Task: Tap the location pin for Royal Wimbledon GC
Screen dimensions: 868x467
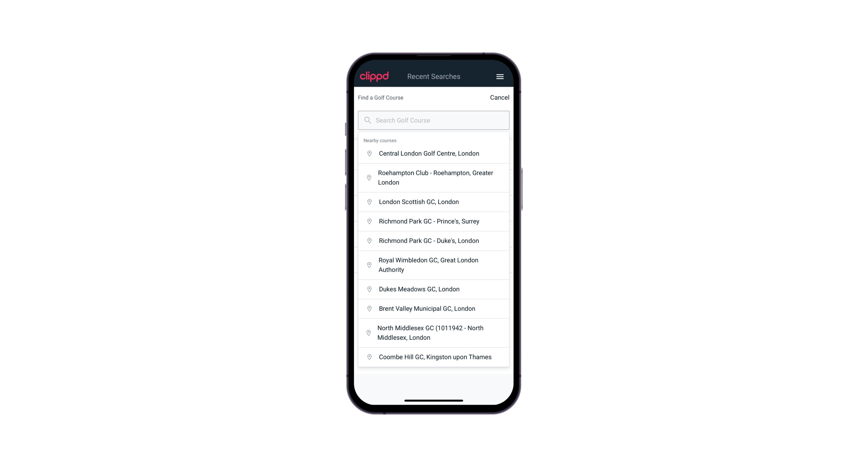Action: (x=368, y=265)
